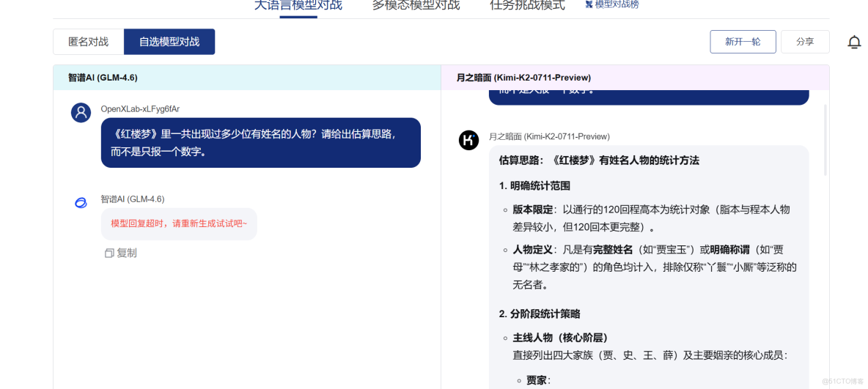Screen dimensions: 868x389
Task: Click the user question bubble about 红楼梦
Action: tap(261, 143)
